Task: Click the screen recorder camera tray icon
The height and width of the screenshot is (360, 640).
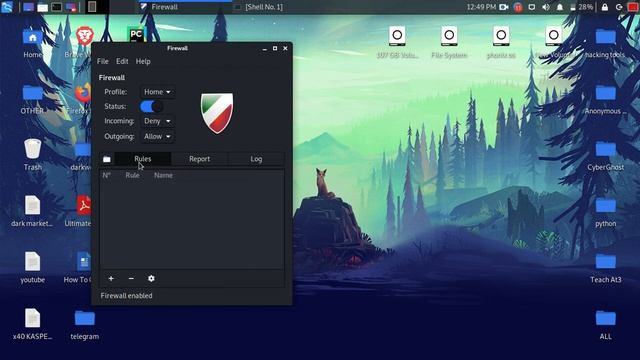Action: pos(504,7)
